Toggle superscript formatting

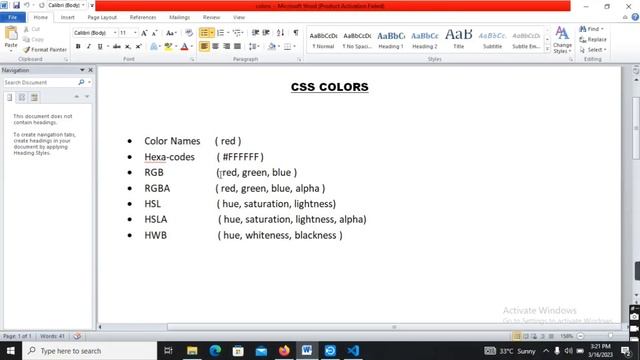click(x=139, y=47)
